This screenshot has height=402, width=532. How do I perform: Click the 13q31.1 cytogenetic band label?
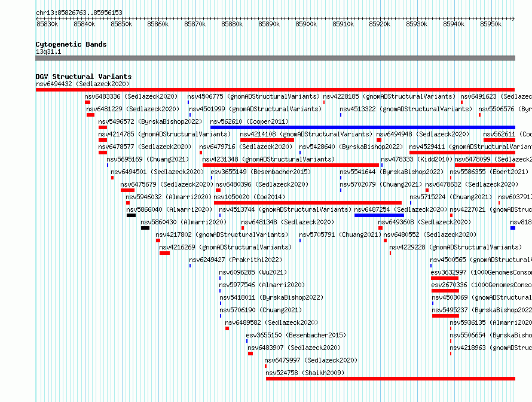(x=48, y=51)
